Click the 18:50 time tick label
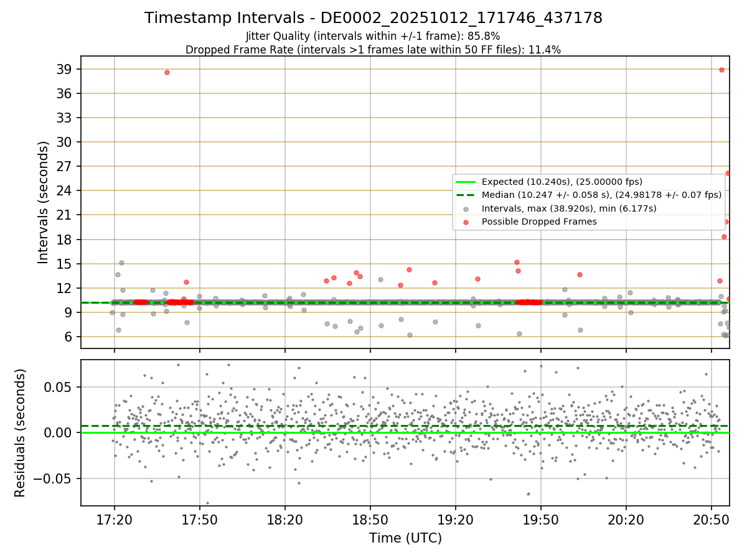 (370, 519)
